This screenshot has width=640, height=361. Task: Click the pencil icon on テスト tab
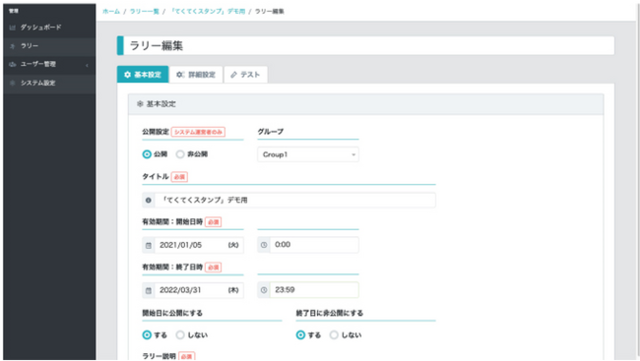coord(234,75)
